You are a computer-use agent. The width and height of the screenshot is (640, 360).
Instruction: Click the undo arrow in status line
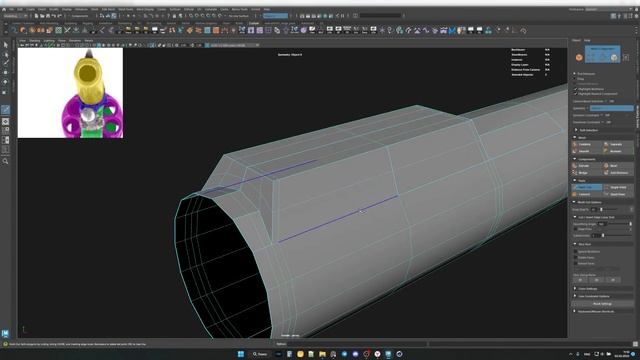coord(54,16)
